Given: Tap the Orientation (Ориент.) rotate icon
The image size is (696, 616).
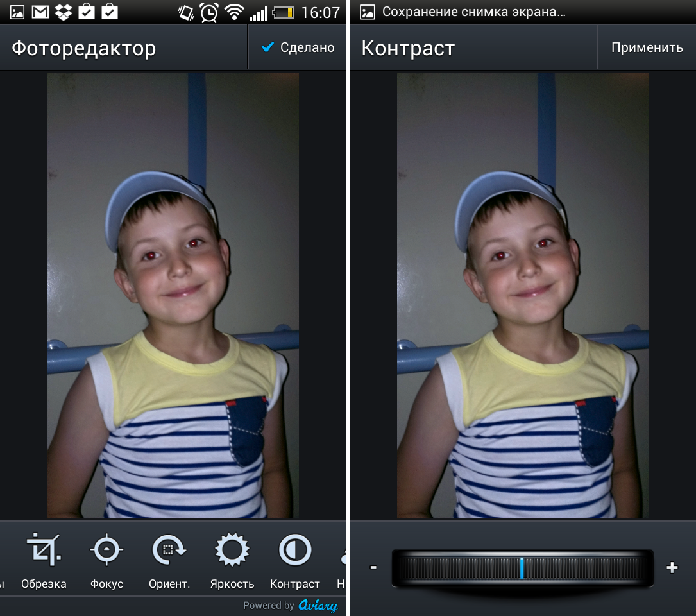Looking at the screenshot, I should pos(169,551).
